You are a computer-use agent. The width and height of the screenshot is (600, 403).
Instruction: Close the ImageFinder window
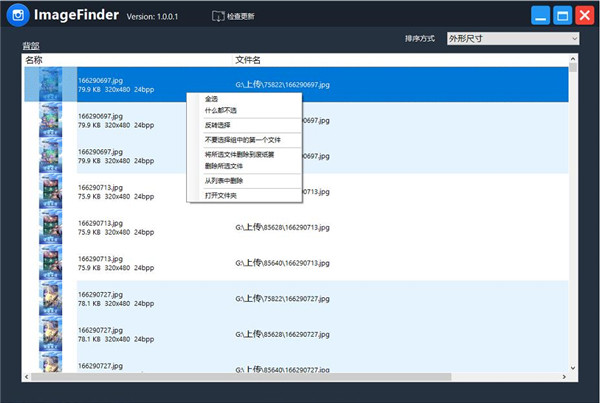click(x=584, y=16)
